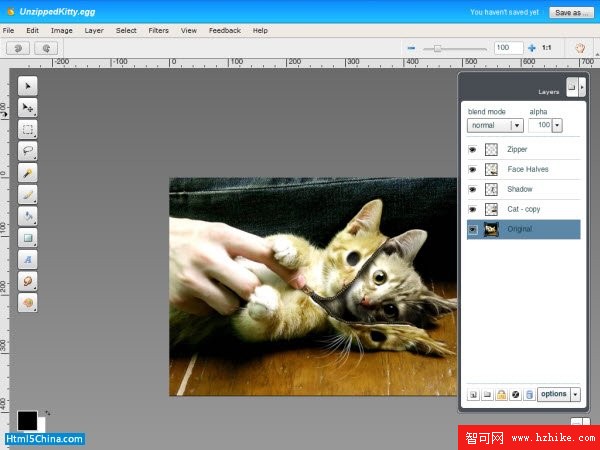Click the alpha value field
This screenshot has height=450, width=600.
pyautogui.click(x=540, y=126)
